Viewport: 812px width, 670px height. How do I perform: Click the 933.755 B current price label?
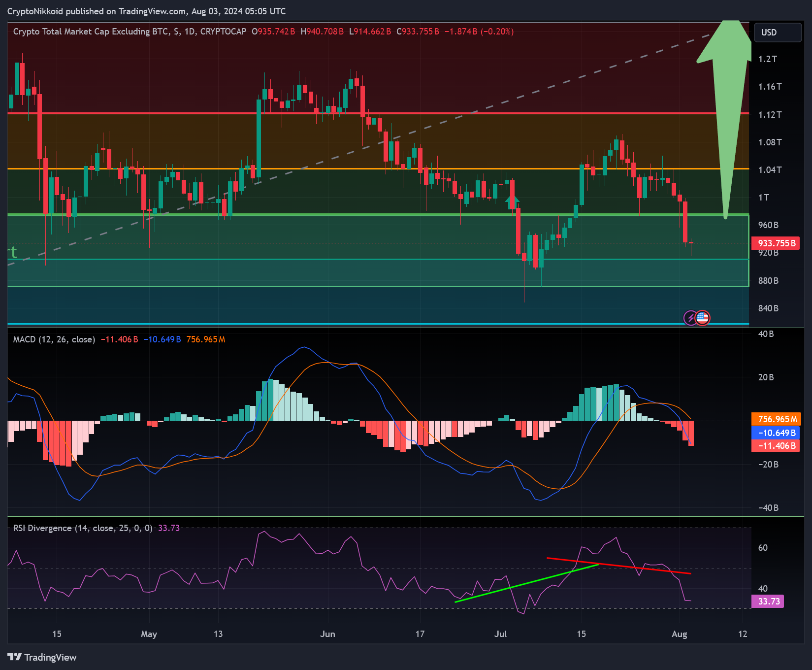coord(775,243)
